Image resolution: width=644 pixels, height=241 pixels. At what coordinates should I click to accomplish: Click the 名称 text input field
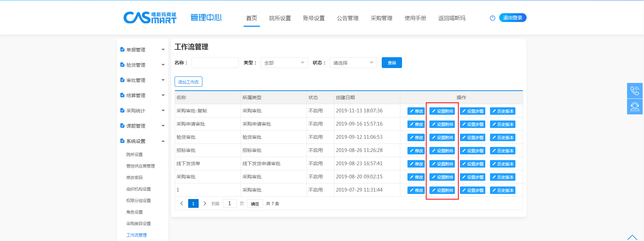[x=215, y=63]
